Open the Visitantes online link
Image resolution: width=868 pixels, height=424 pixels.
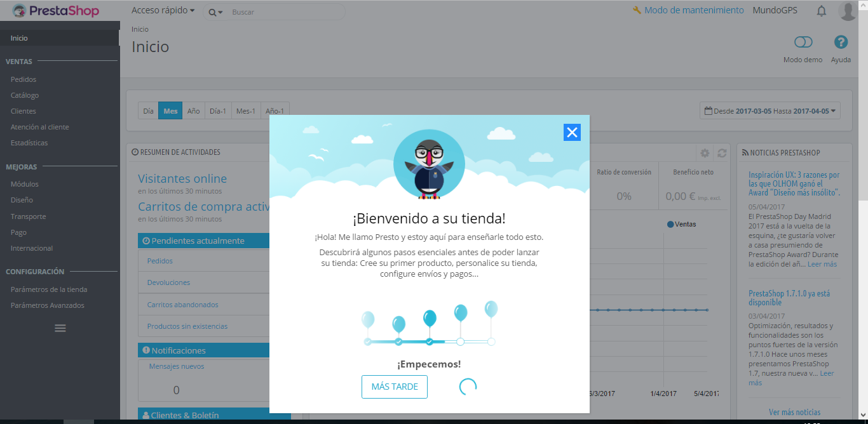pos(182,179)
